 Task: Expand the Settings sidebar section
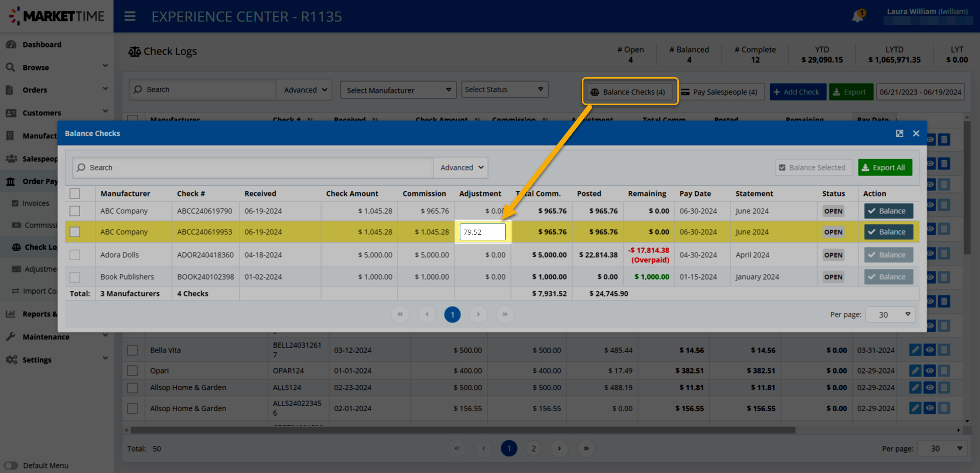tap(57, 360)
